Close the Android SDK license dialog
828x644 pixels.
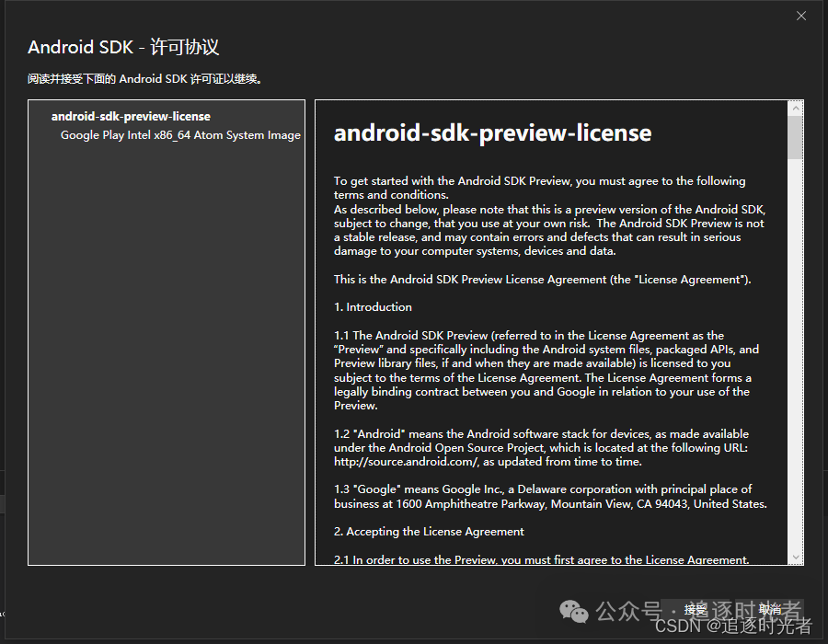point(801,16)
